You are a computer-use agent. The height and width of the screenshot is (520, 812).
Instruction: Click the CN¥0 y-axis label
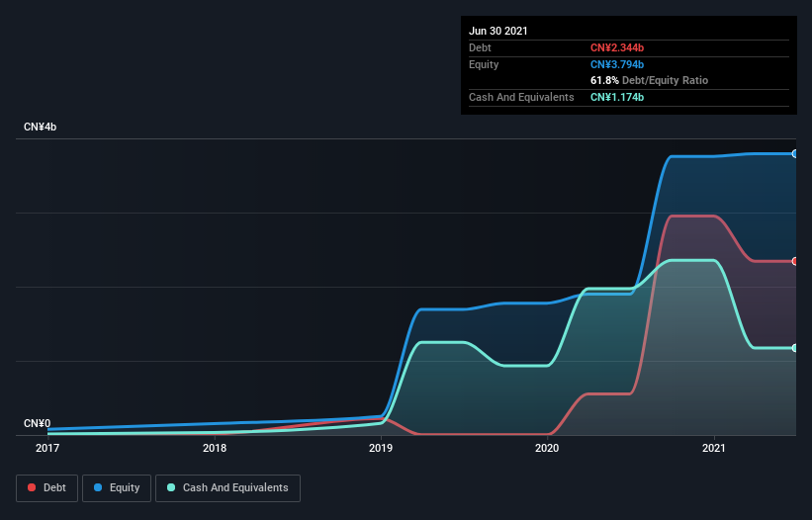tap(38, 423)
